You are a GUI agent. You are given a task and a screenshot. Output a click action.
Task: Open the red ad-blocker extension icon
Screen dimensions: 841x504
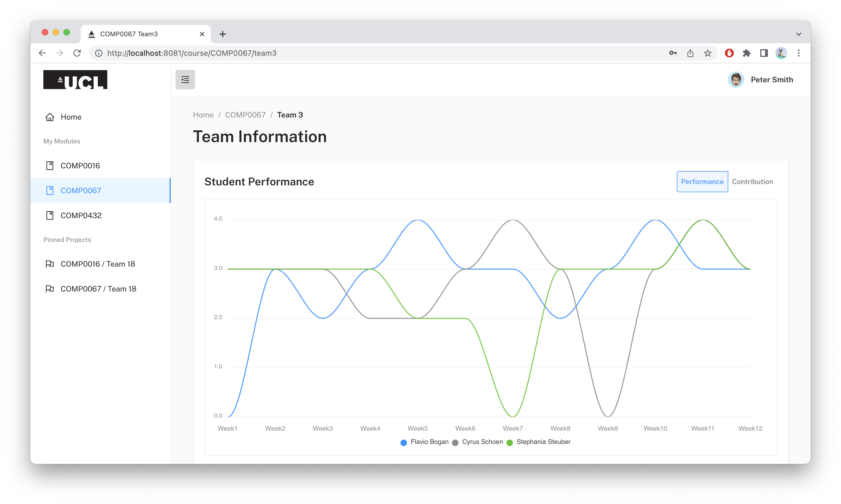pyautogui.click(x=729, y=53)
